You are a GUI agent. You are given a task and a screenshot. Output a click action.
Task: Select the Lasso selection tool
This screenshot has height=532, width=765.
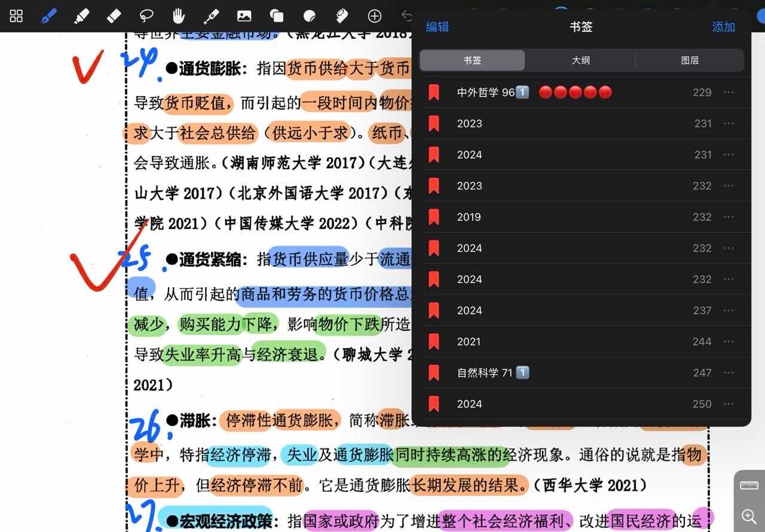pyautogui.click(x=146, y=16)
